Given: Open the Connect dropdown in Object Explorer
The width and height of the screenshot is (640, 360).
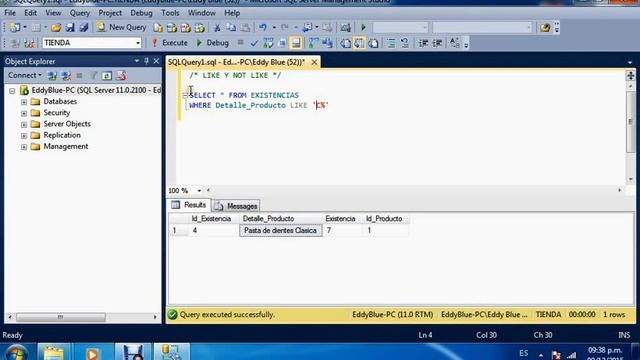Looking at the screenshot, I should click(24, 76).
